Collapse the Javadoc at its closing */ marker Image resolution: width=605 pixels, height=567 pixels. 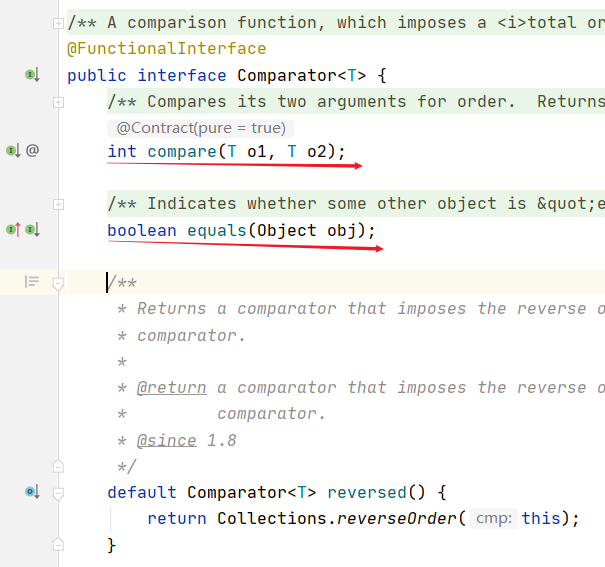pyautogui.click(x=58, y=466)
